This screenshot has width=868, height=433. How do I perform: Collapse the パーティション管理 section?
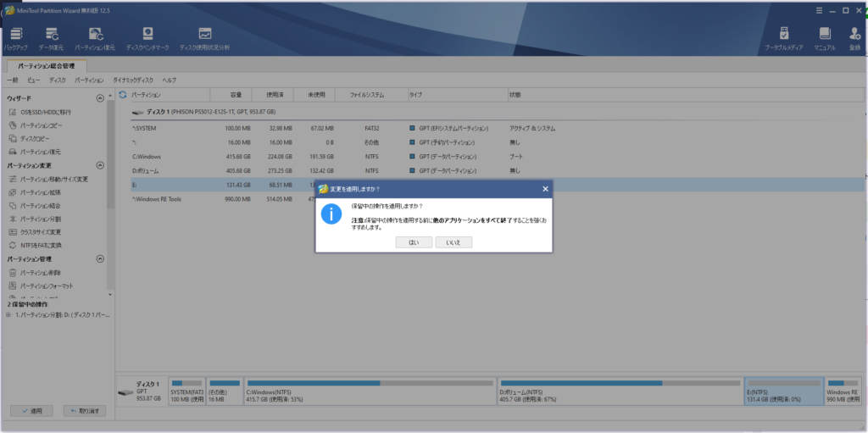(100, 258)
